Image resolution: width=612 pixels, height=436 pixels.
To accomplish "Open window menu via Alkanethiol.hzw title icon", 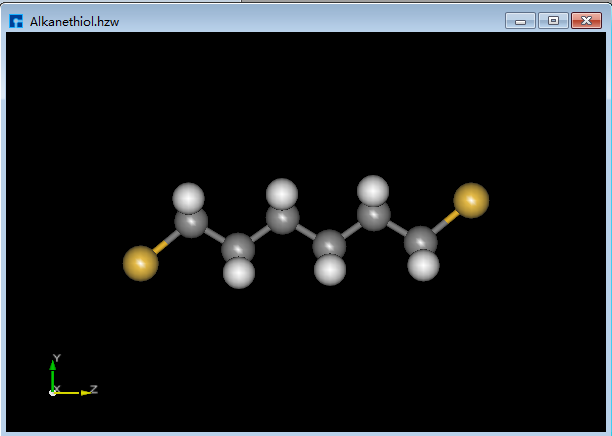I will pos(16,21).
